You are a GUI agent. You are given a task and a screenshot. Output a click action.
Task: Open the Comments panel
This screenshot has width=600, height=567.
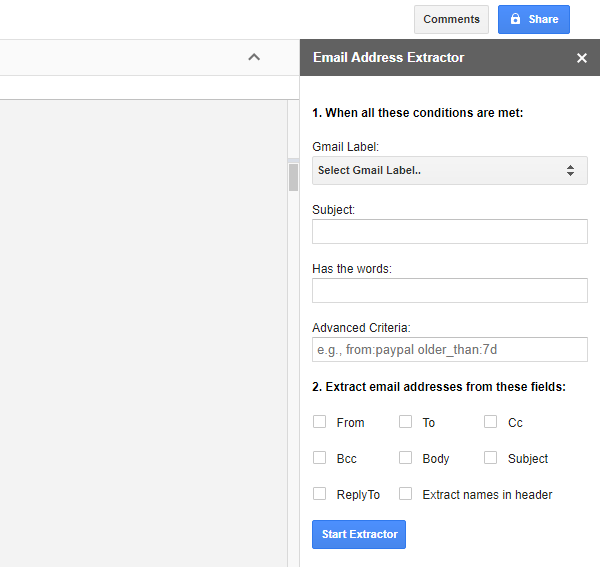click(451, 19)
